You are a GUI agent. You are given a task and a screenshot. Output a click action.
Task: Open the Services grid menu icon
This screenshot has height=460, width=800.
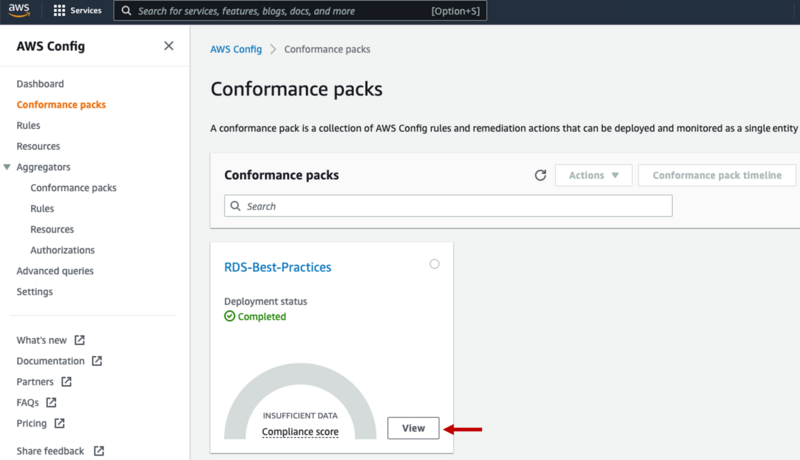point(59,10)
